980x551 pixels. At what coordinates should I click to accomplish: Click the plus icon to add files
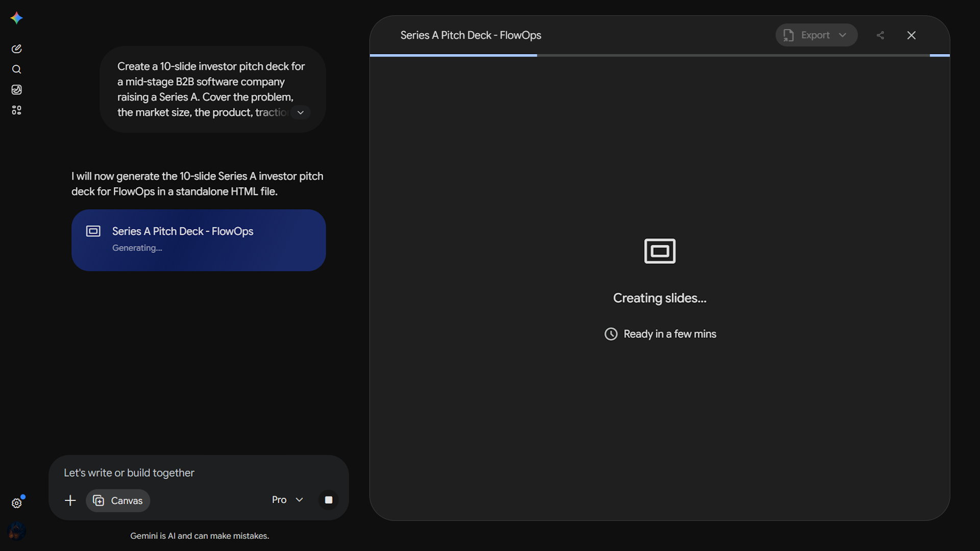pos(70,500)
